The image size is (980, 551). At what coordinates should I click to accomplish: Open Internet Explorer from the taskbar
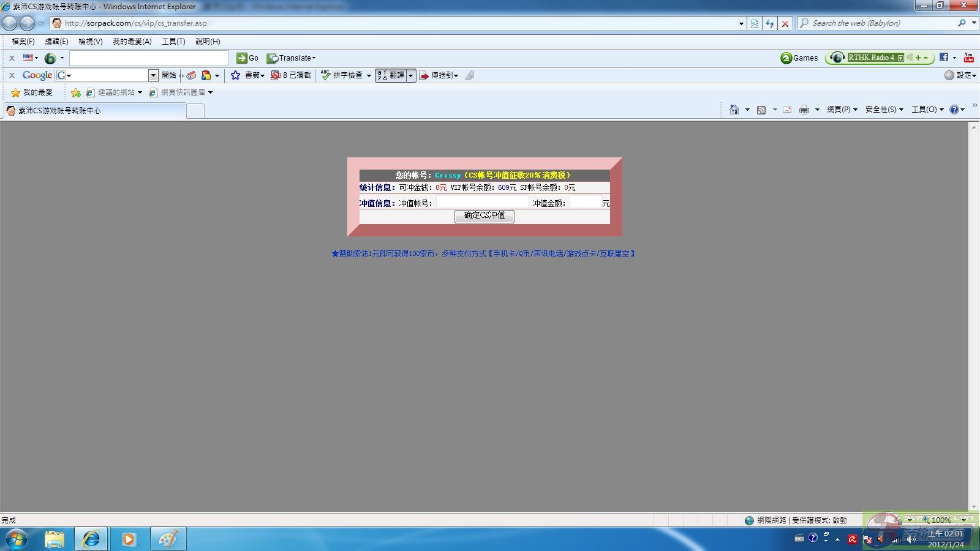(91, 539)
